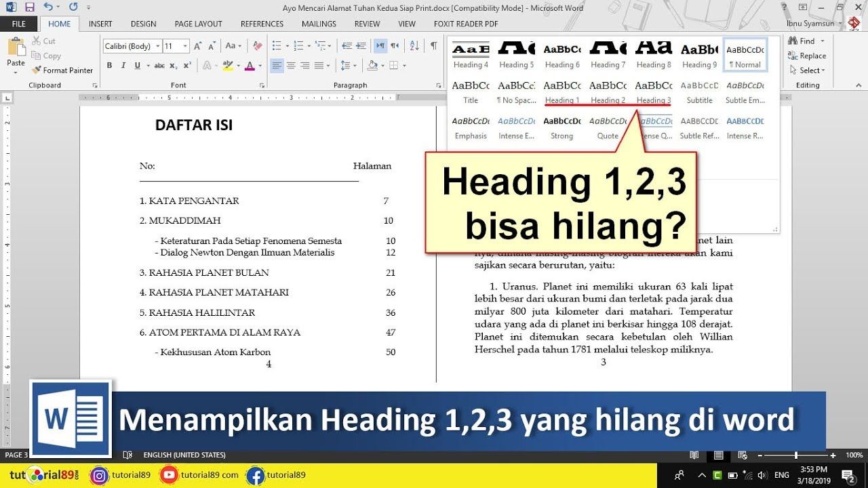Apply the Heading 1 style
Viewport: 868px width, 488px height.
pos(562,91)
